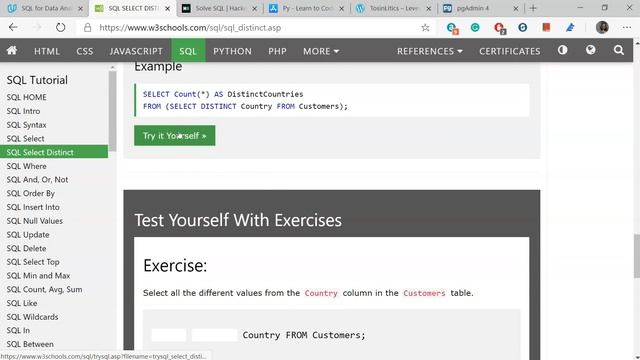Fill second blank in exercise answer
Screen dimensions: 640x360
pyautogui.click(x=214, y=335)
